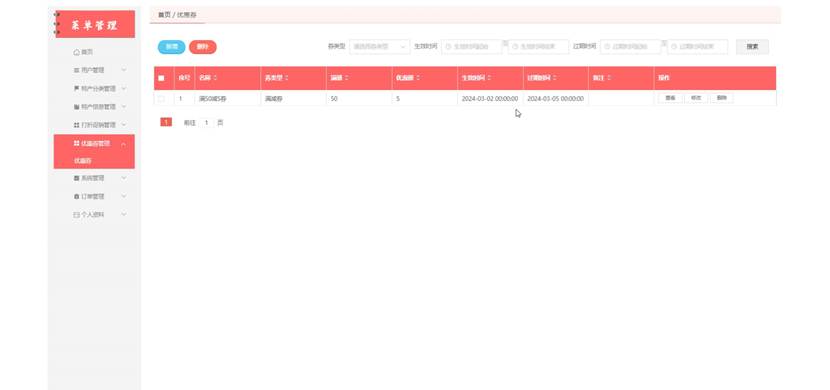Click the 系统管理 sidebar icon
The height and width of the screenshot is (390, 830).
click(76, 178)
